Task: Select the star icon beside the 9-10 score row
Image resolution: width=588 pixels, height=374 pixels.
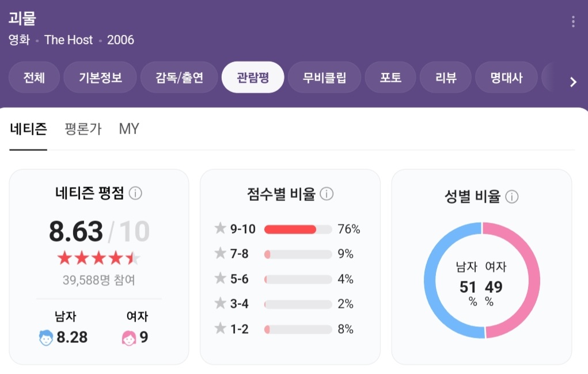Action: coord(221,228)
